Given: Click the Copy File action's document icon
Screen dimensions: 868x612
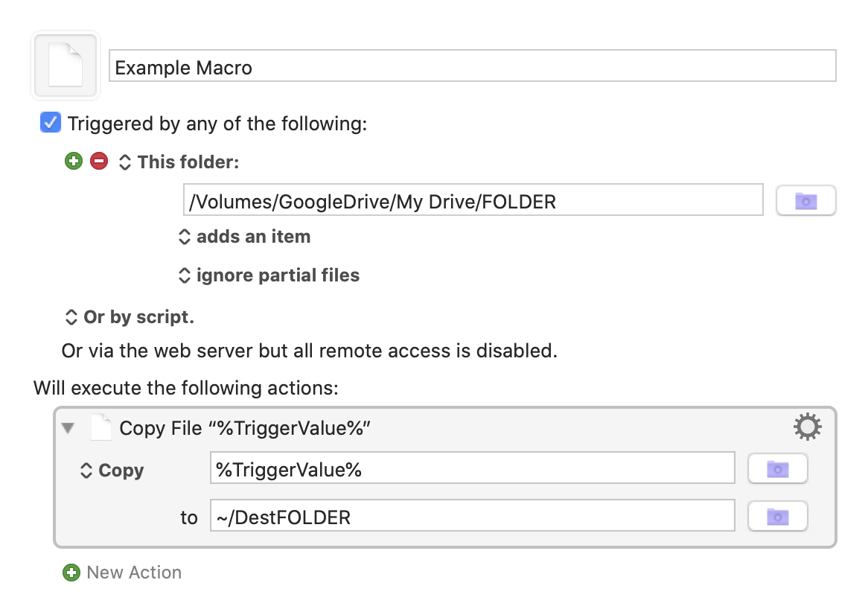Looking at the screenshot, I should (x=100, y=428).
